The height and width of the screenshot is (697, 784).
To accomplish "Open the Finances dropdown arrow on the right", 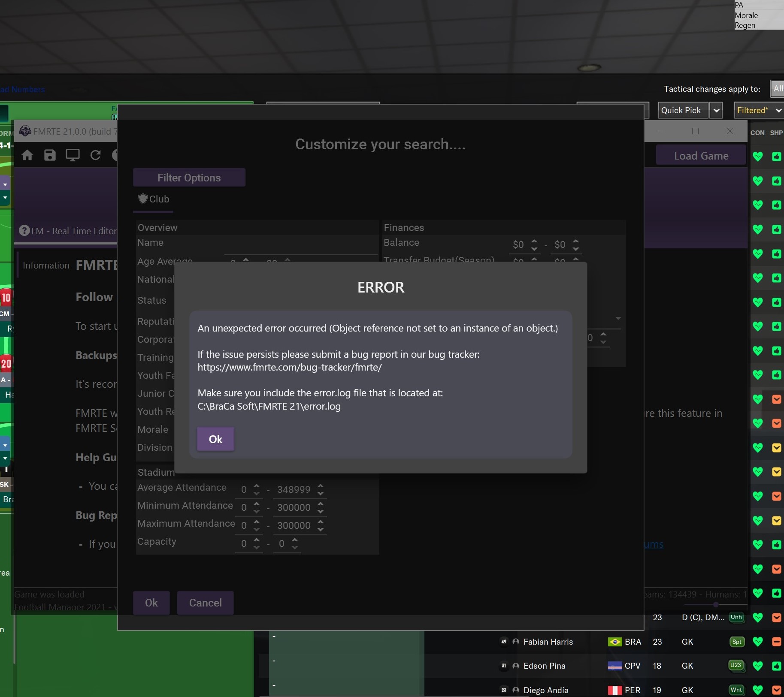I will pyautogui.click(x=618, y=318).
